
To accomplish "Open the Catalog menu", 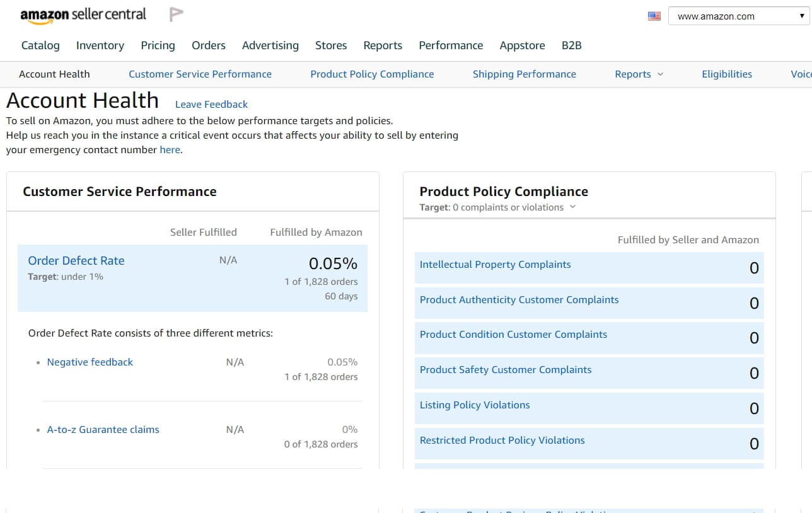I will [x=40, y=45].
